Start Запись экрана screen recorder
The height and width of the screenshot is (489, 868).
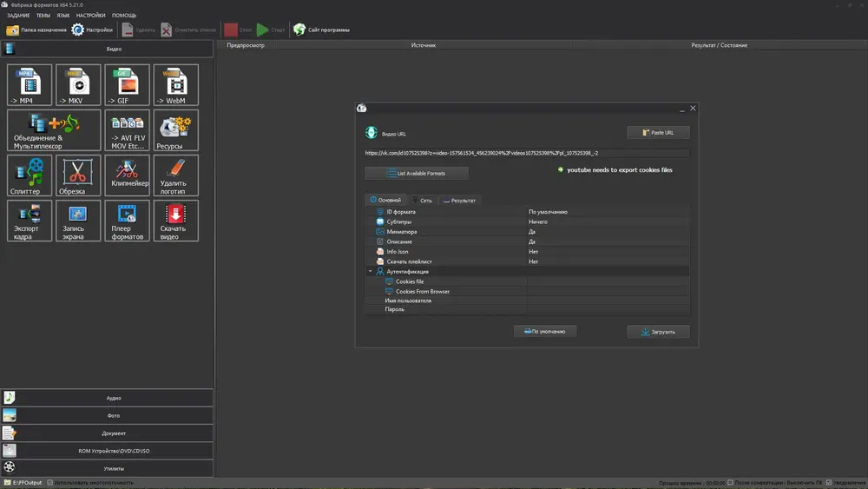coord(79,221)
